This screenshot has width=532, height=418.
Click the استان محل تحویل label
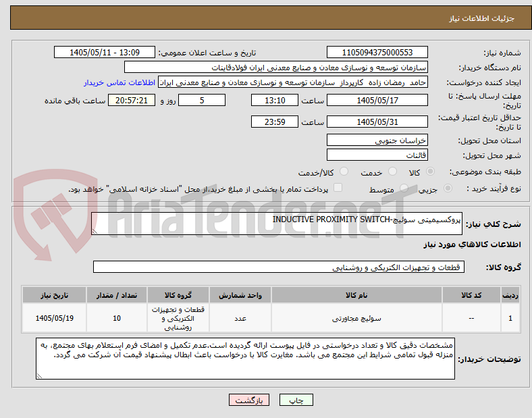(x=489, y=140)
